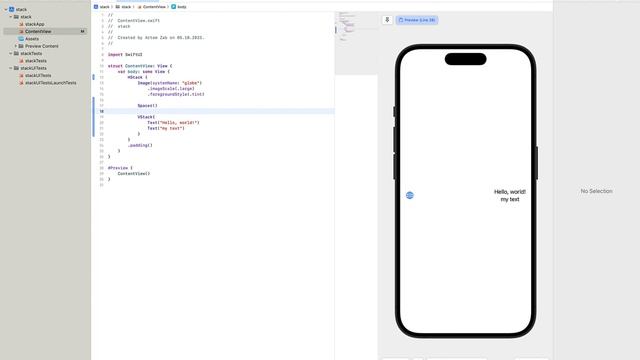Collapse the stackUITests folder triangle

click(11, 68)
